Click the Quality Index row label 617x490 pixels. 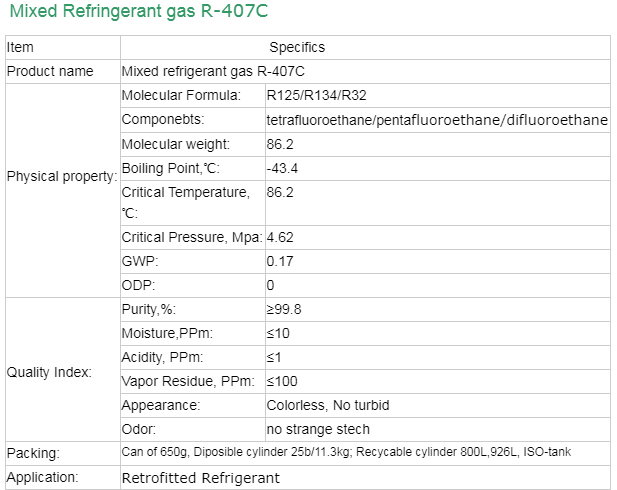pyautogui.click(x=49, y=372)
